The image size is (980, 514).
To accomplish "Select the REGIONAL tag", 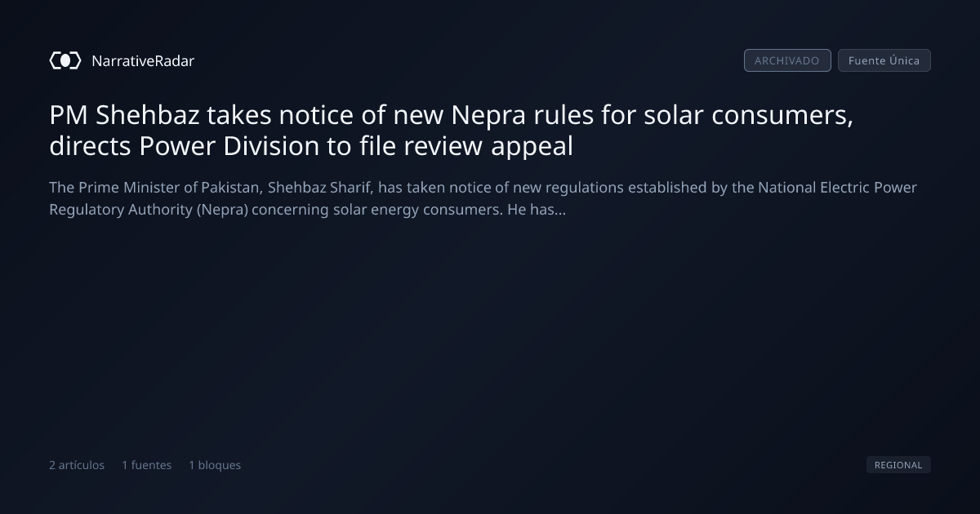I will click(x=898, y=465).
